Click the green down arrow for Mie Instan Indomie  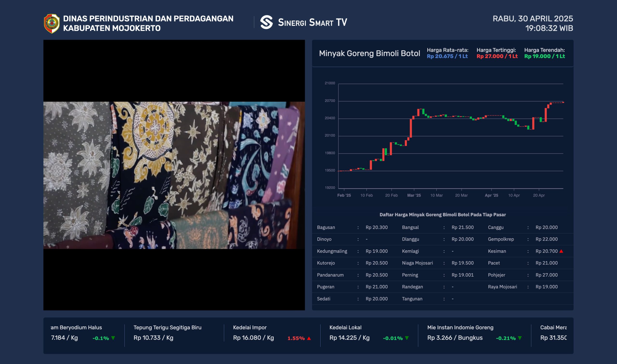tap(520, 338)
